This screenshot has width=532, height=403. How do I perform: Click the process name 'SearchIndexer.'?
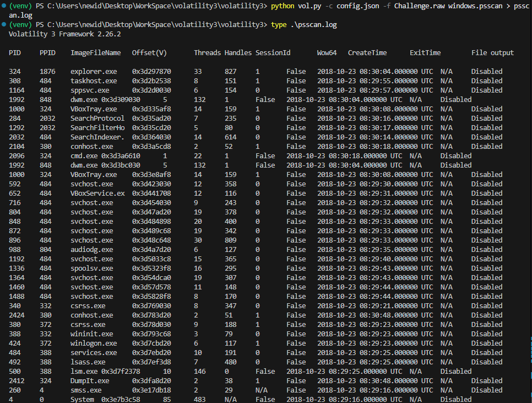click(97, 137)
